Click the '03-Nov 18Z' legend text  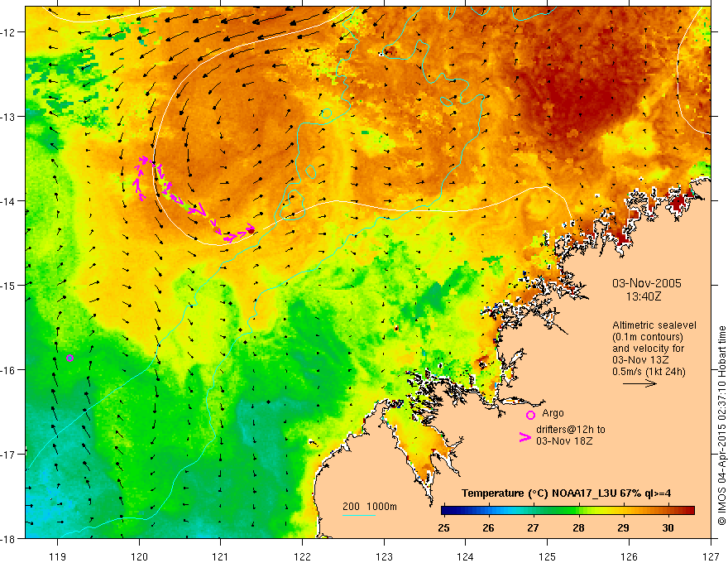(x=564, y=440)
